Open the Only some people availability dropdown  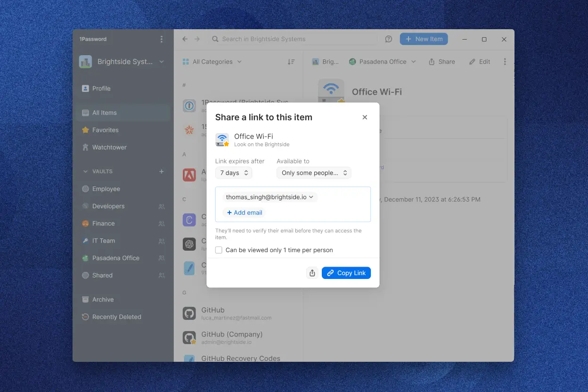(314, 173)
